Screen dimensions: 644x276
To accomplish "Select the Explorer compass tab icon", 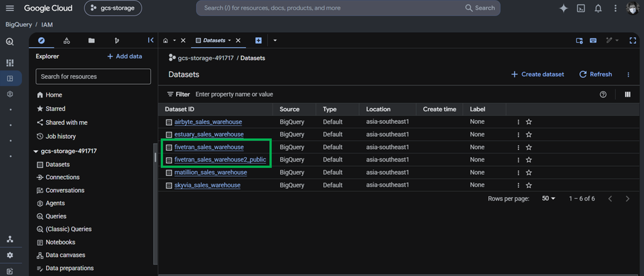I will [x=41, y=40].
